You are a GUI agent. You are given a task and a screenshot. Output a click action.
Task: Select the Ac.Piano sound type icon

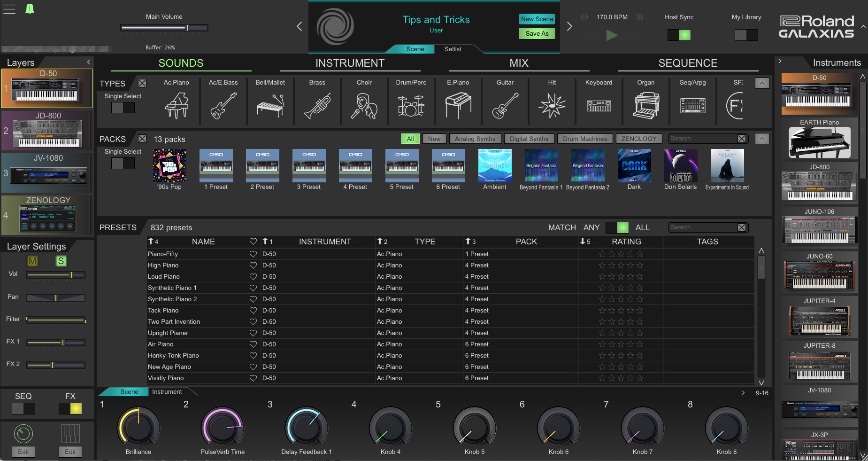point(176,104)
